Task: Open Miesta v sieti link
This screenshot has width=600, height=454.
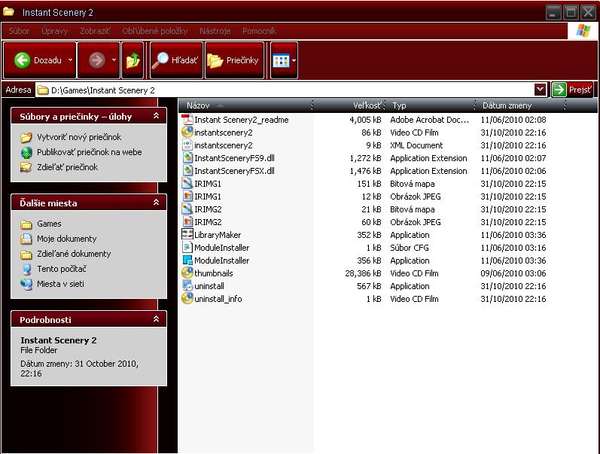Action: click(60, 284)
